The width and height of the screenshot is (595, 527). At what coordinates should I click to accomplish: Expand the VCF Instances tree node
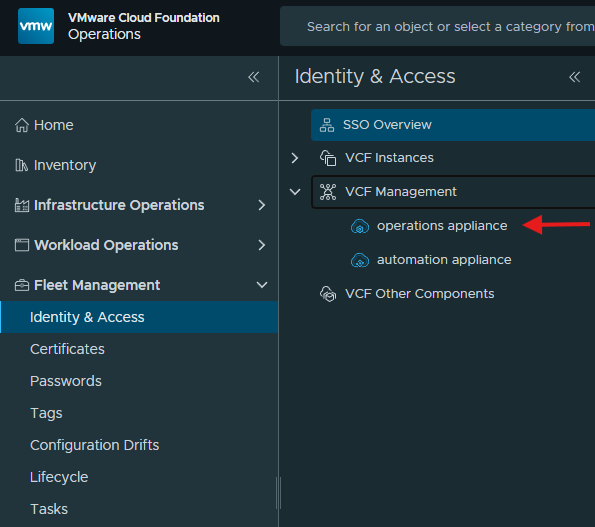coord(295,158)
